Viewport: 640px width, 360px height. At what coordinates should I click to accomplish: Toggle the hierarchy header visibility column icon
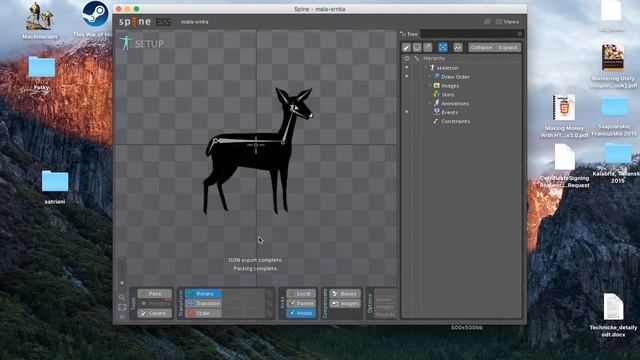407,58
